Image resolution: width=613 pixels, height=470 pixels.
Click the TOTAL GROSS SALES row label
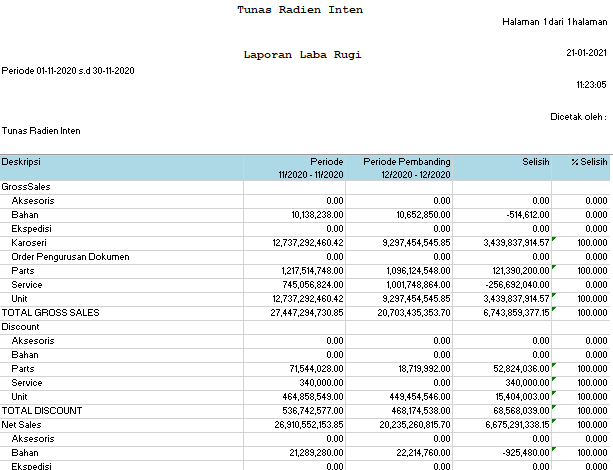[x=50, y=313]
